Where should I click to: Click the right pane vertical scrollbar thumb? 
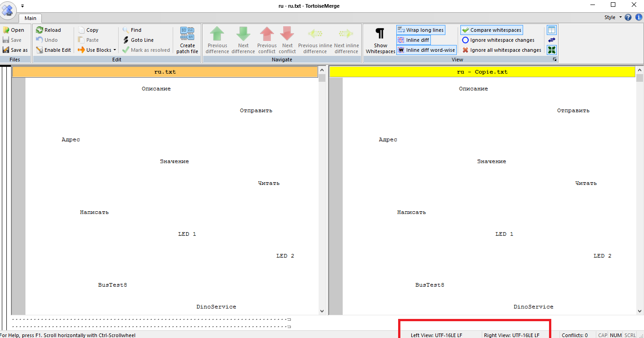coord(640,78)
